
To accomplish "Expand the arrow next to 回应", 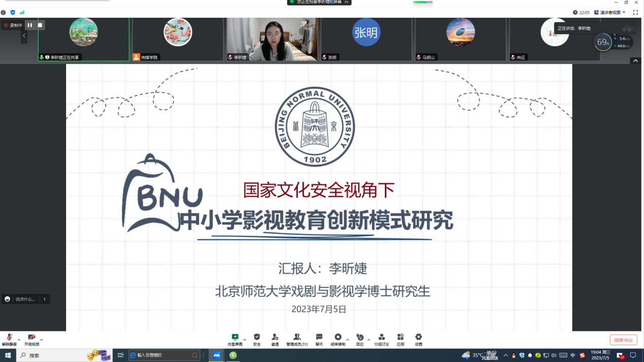I will pyautogui.click(x=369, y=339).
